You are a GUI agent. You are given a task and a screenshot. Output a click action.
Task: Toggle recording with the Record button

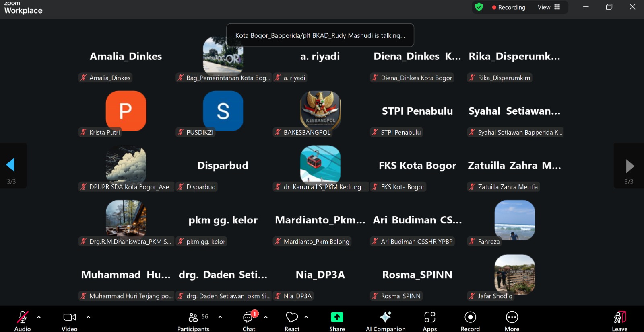tap(470, 321)
